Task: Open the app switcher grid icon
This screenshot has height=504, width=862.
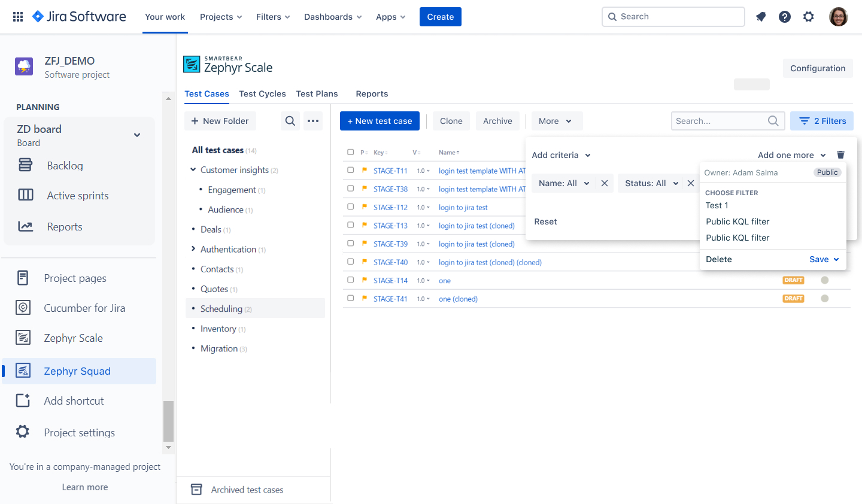Action: [x=18, y=17]
